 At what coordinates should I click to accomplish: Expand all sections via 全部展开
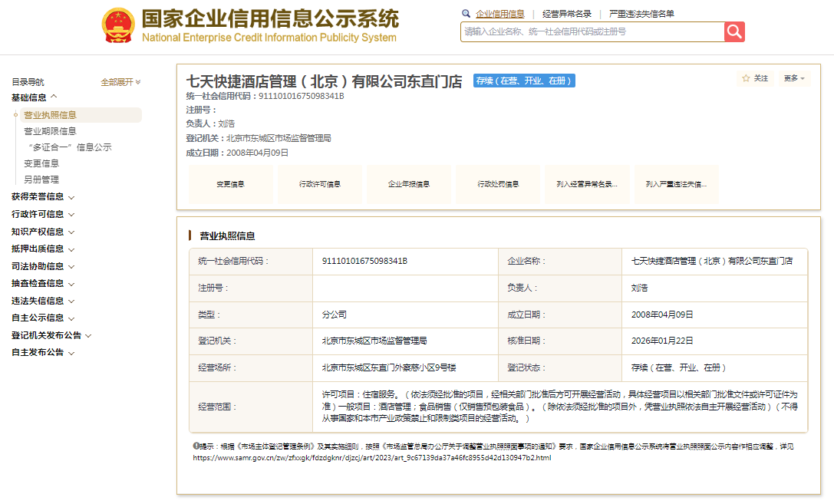click(120, 82)
